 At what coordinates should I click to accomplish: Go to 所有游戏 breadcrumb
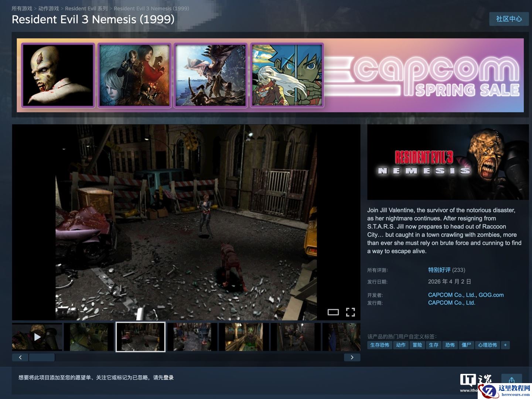[22, 8]
